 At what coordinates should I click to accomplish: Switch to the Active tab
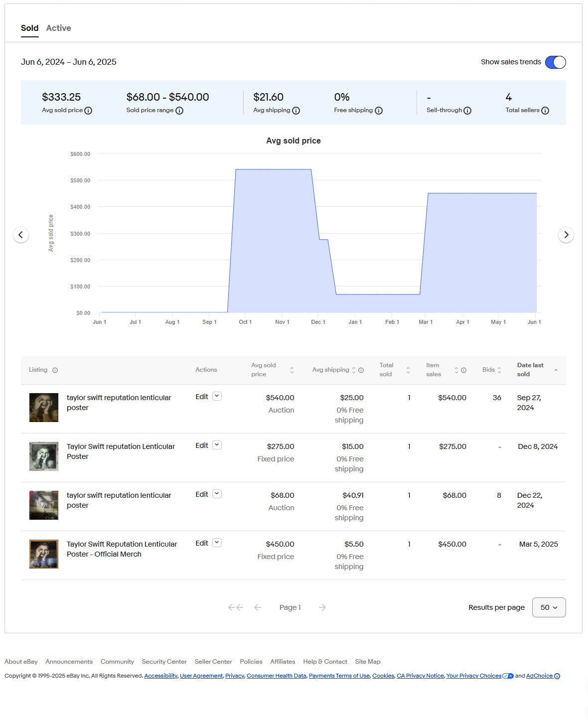pos(58,28)
